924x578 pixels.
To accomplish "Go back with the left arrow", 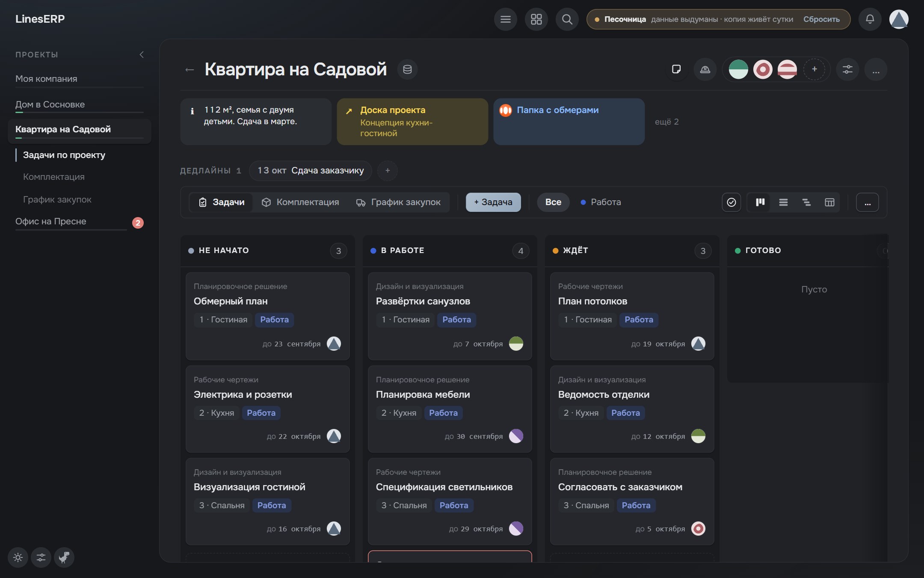I will tap(190, 70).
